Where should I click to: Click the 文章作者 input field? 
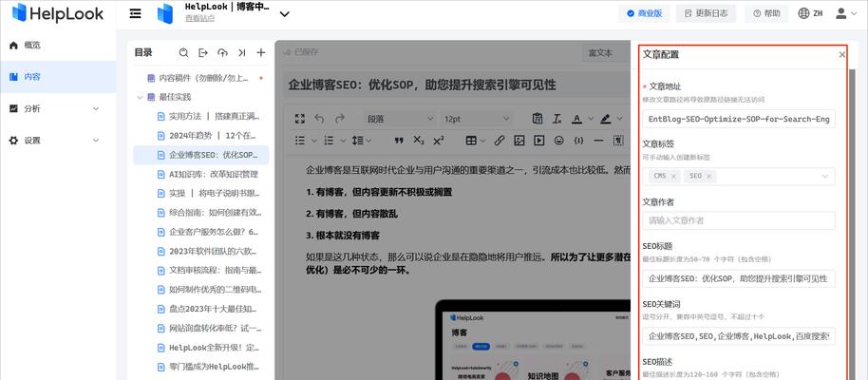point(739,220)
